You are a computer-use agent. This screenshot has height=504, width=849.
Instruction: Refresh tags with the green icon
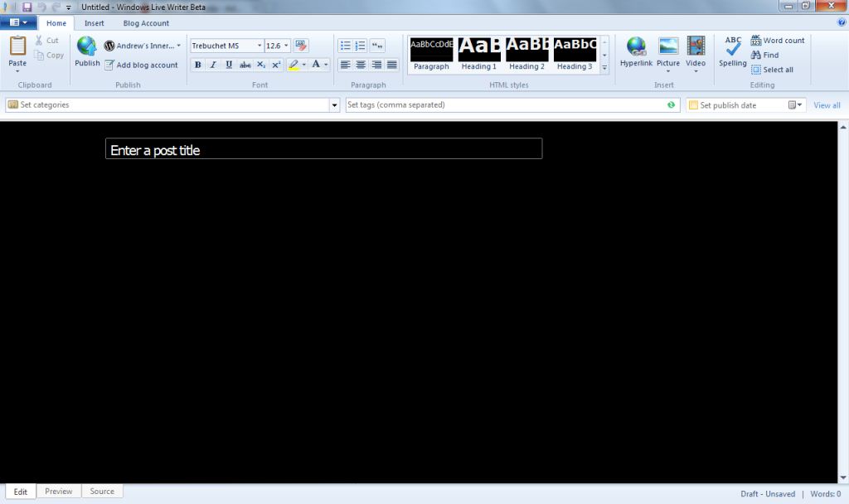pyautogui.click(x=671, y=105)
